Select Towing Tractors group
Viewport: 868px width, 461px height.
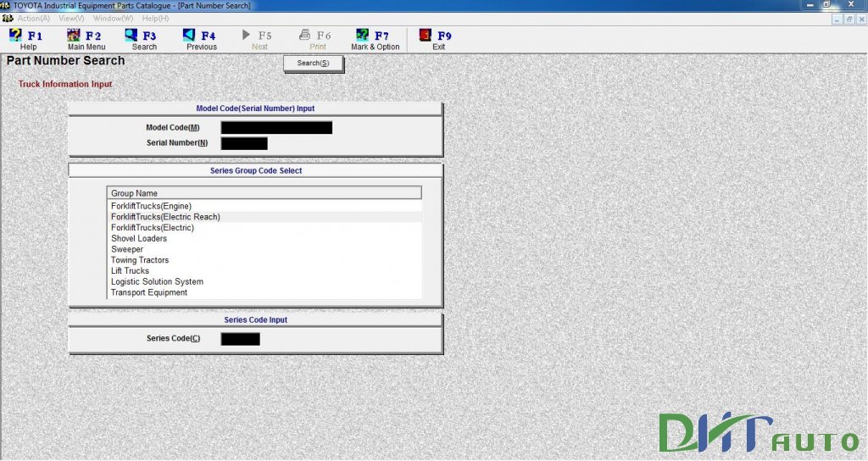(264, 260)
